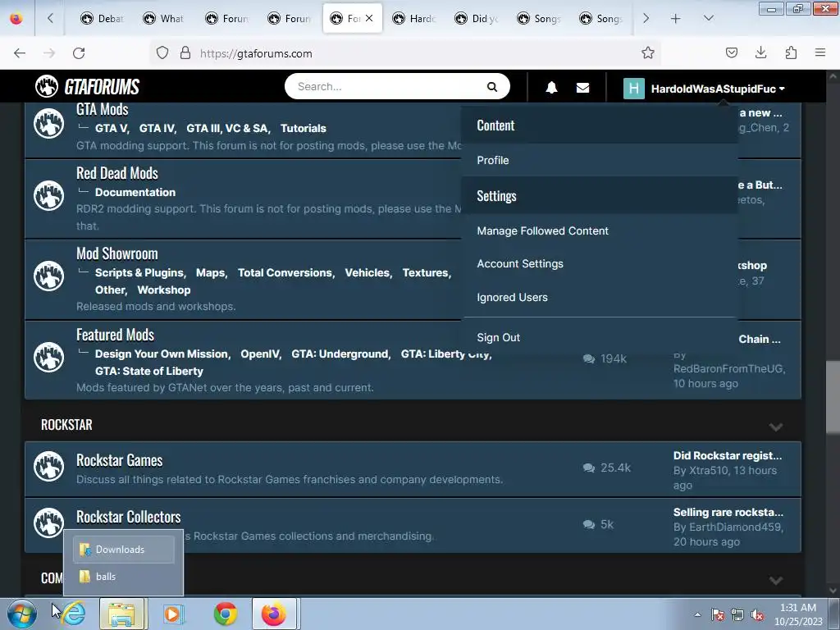The image size is (840, 630).
Task: Click the GTA Mods forum icon
Action: pyautogui.click(x=48, y=124)
